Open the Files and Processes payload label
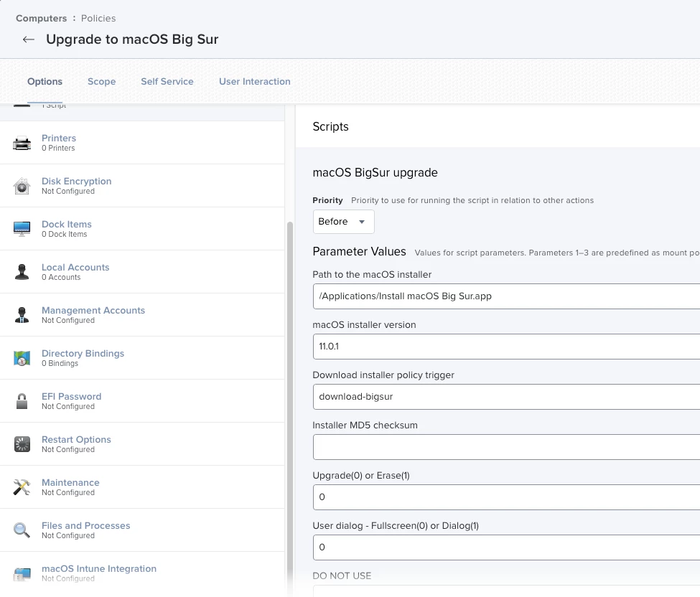The height and width of the screenshot is (597, 700). (x=85, y=526)
